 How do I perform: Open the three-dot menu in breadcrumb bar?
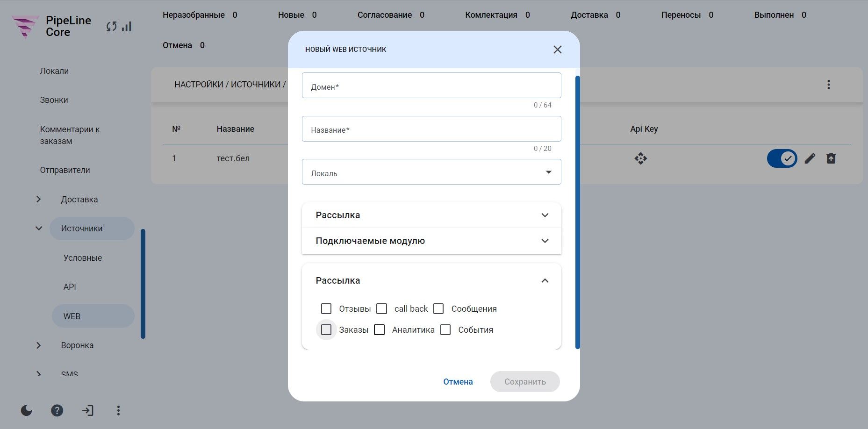(x=828, y=85)
